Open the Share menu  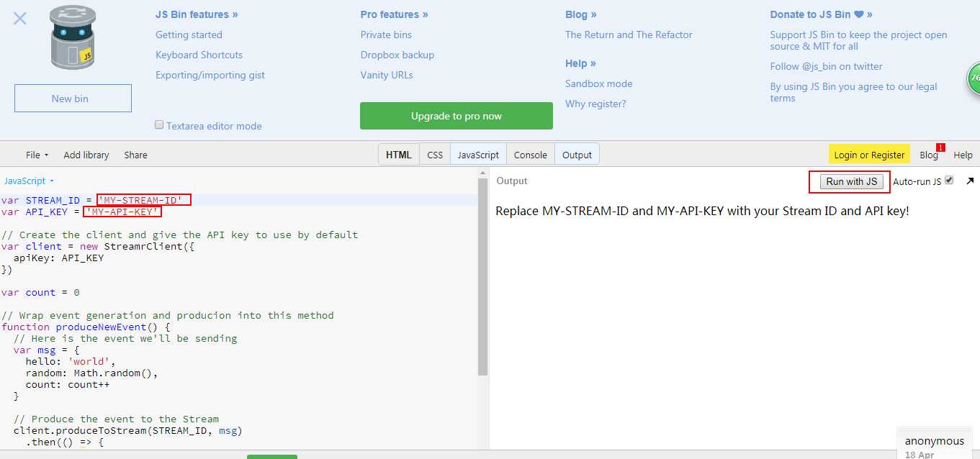click(x=135, y=155)
